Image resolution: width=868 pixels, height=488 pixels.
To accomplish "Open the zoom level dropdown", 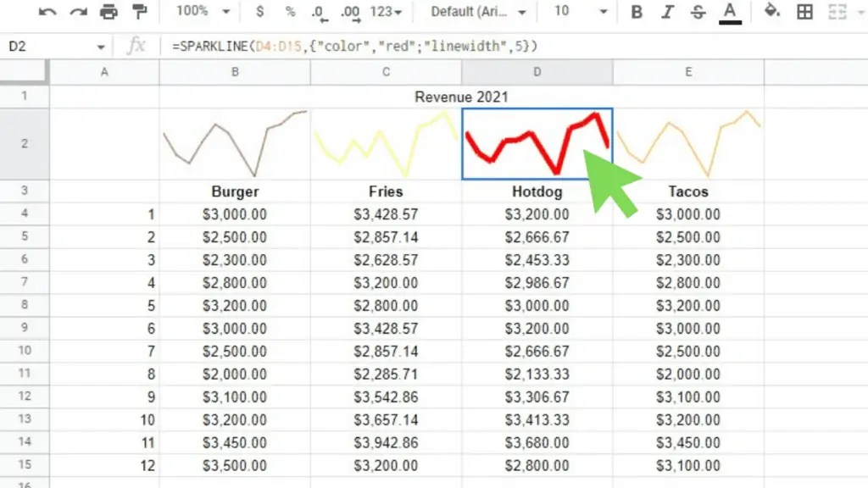I will click(200, 12).
